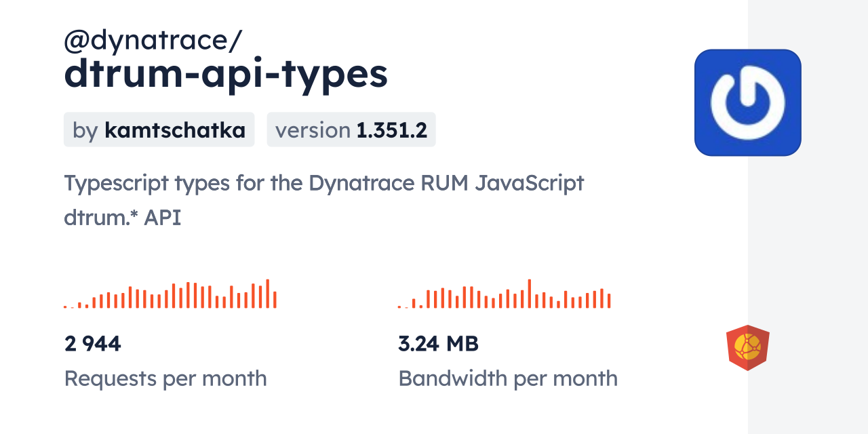
Task: Click the text 'dtrum.* API'
Action: coord(123,218)
